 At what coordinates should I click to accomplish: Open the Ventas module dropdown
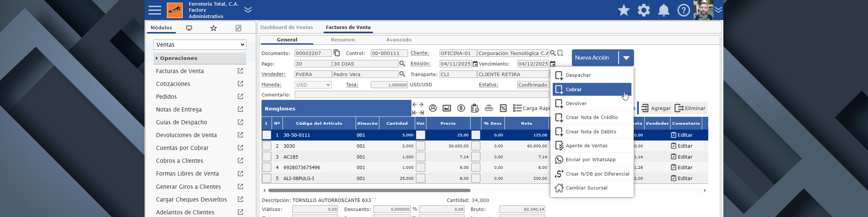pyautogui.click(x=200, y=44)
